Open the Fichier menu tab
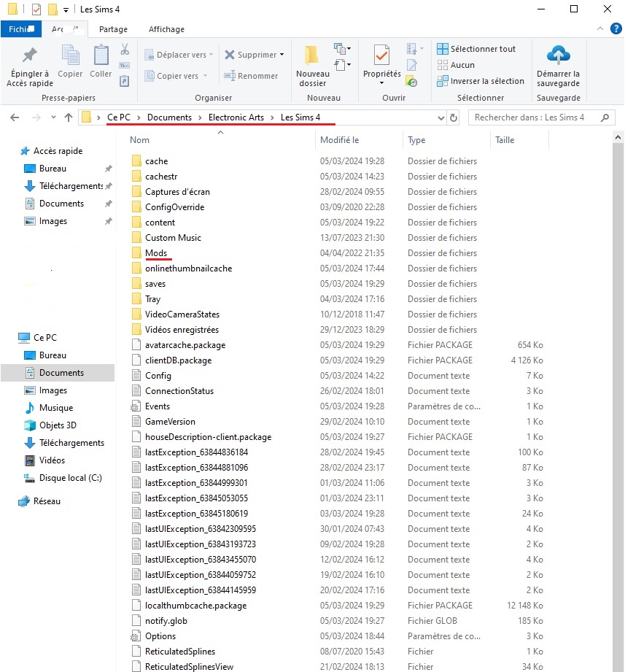Image resolution: width=625 pixels, height=672 pixels. 21,29
